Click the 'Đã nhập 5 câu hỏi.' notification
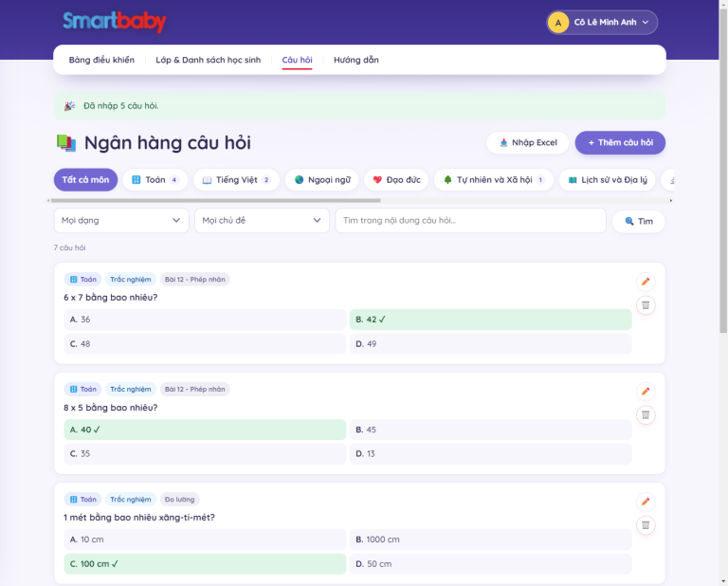This screenshot has height=586, width=728. (359, 106)
